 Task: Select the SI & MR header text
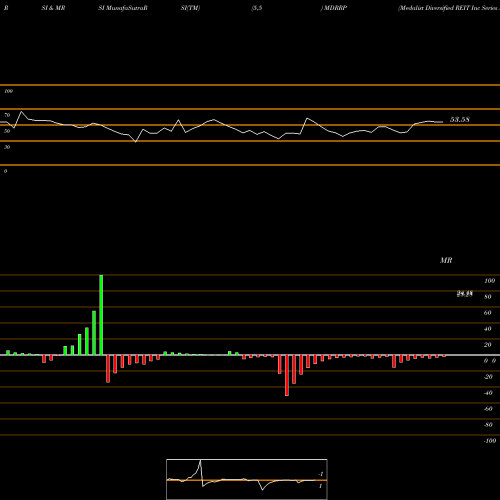click(x=53, y=8)
